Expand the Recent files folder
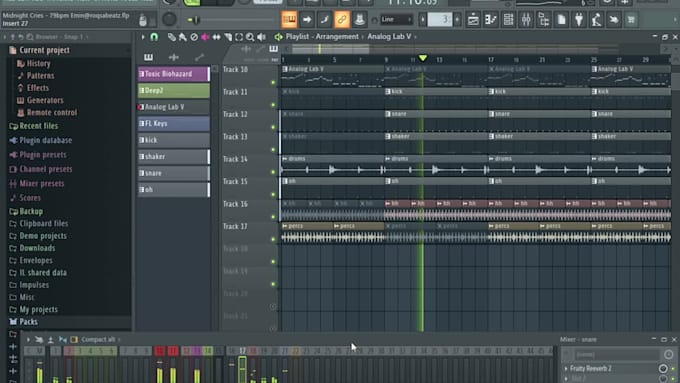 39,126
